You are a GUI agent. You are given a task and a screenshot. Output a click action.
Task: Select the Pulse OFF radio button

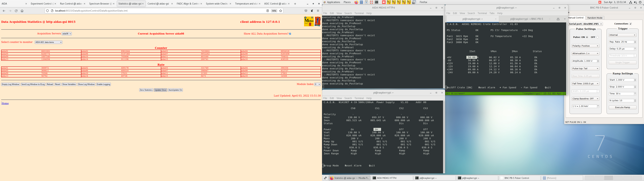[x=598, y=37]
